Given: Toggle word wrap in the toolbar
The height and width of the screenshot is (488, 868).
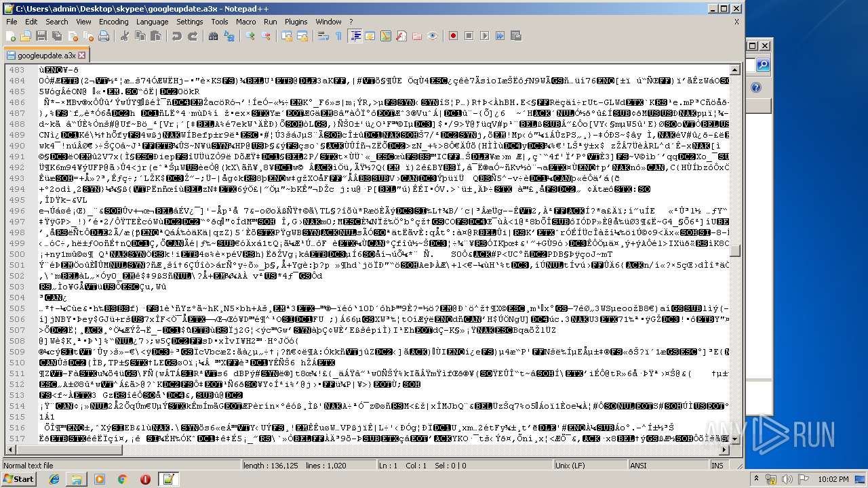Looking at the screenshot, I should coord(323,36).
